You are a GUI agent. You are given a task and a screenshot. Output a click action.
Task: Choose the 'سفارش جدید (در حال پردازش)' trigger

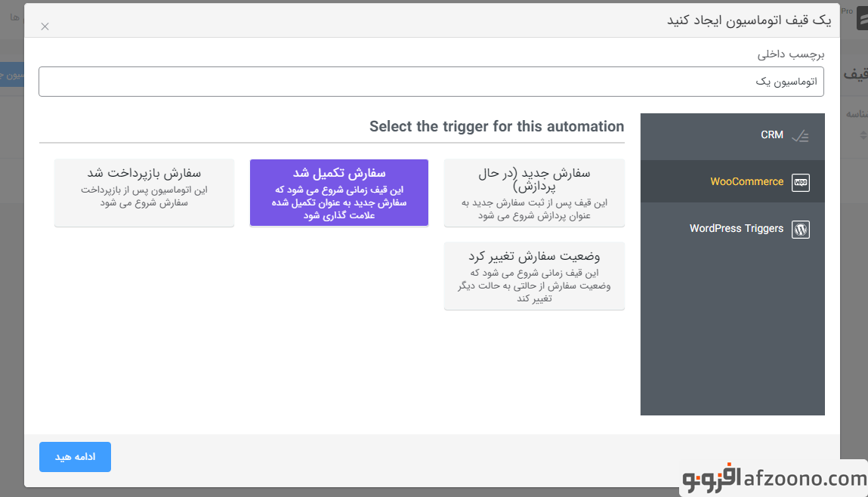click(534, 193)
